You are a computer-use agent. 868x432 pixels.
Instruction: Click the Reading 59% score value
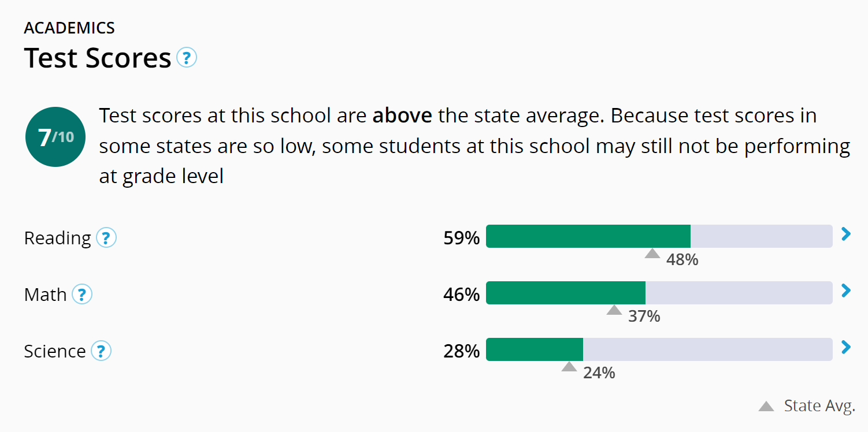(461, 238)
